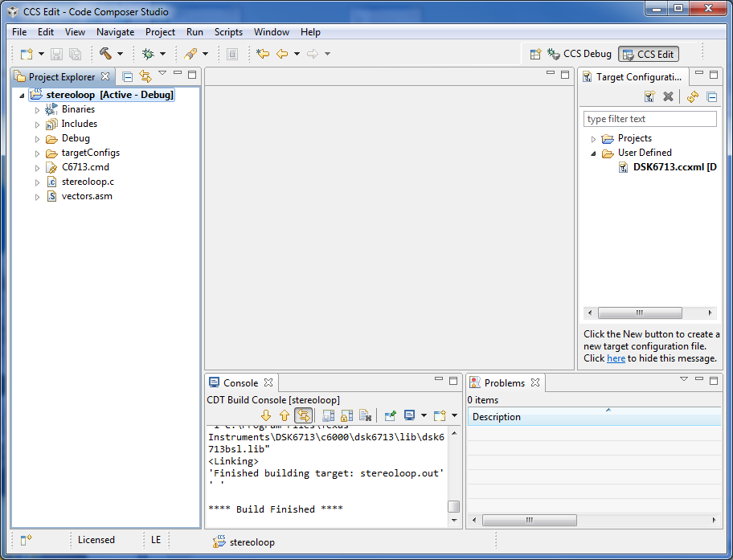Expand the Binaries node
This screenshot has width=733, height=560.
point(38,110)
